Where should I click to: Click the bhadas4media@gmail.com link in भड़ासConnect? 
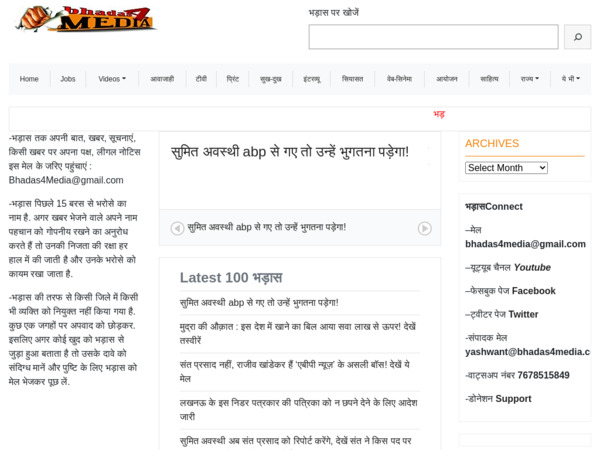[x=525, y=244]
